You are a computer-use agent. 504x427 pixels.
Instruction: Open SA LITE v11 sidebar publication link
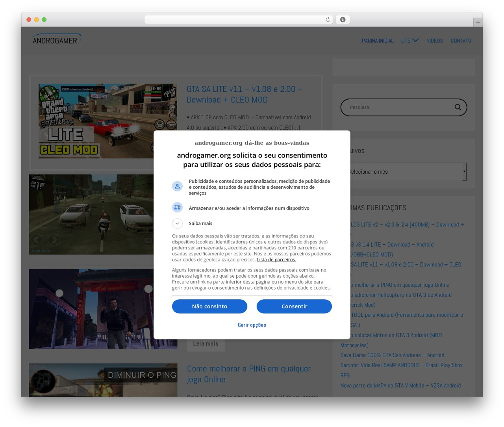(406, 265)
